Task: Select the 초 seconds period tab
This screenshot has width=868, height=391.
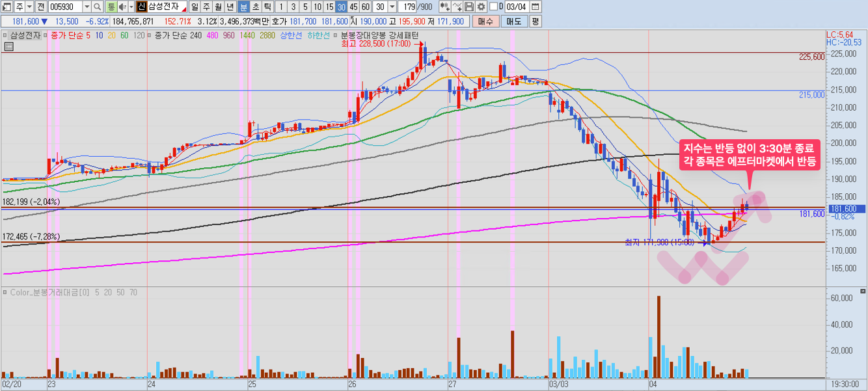Action: [255, 7]
